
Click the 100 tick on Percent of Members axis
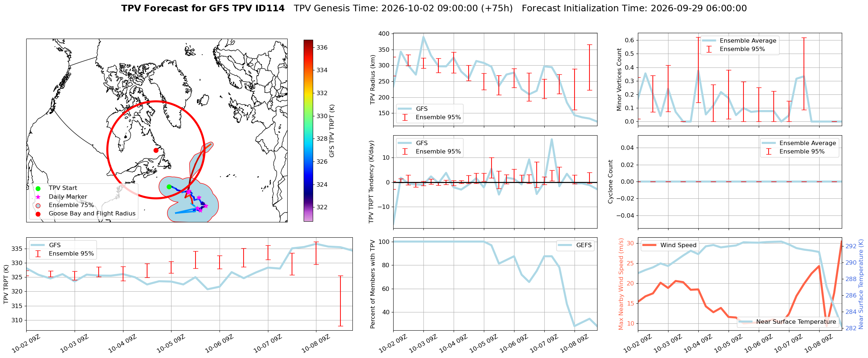pos(384,242)
